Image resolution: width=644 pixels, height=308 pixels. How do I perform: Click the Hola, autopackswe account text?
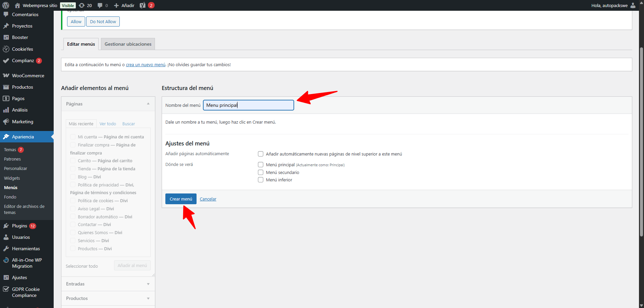609,5
